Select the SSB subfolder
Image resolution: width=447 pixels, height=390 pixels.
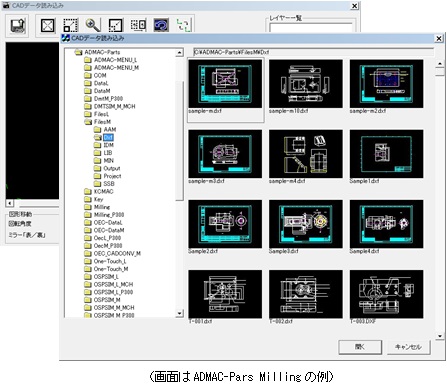click(x=109, y=184)
